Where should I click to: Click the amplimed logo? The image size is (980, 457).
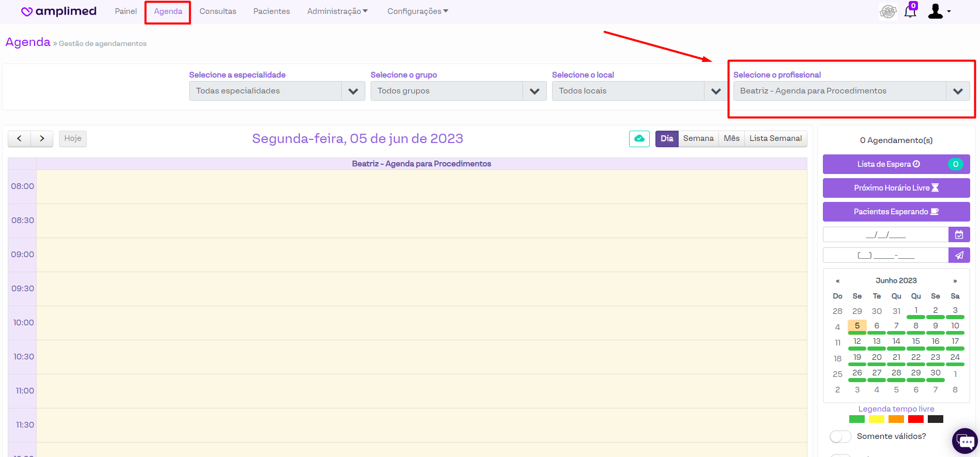click(59, 11)
